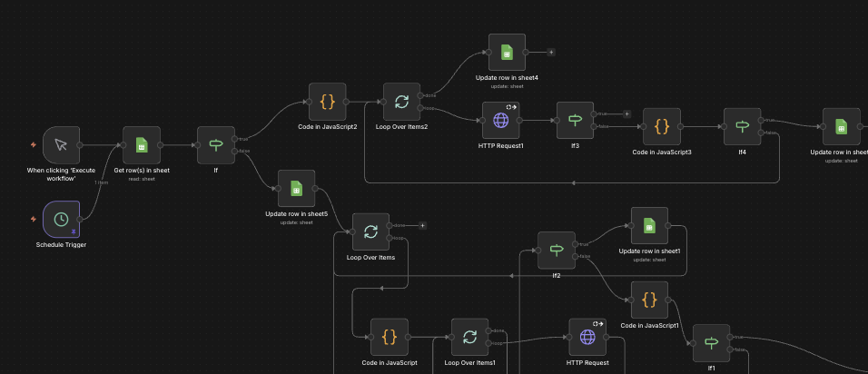
Task: Click the 'true' output handle of the first If node
Action: pyautogui.click(x=235, y=139)
